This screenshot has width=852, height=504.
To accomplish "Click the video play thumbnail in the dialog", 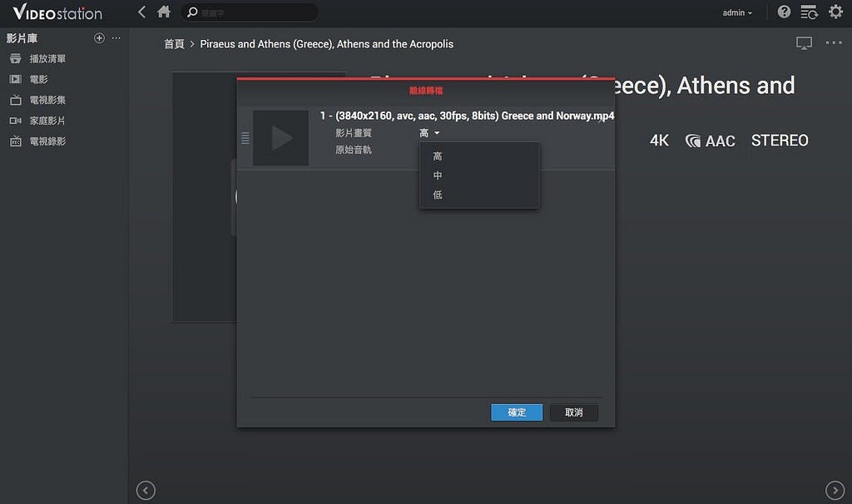I will click(280, 138).
